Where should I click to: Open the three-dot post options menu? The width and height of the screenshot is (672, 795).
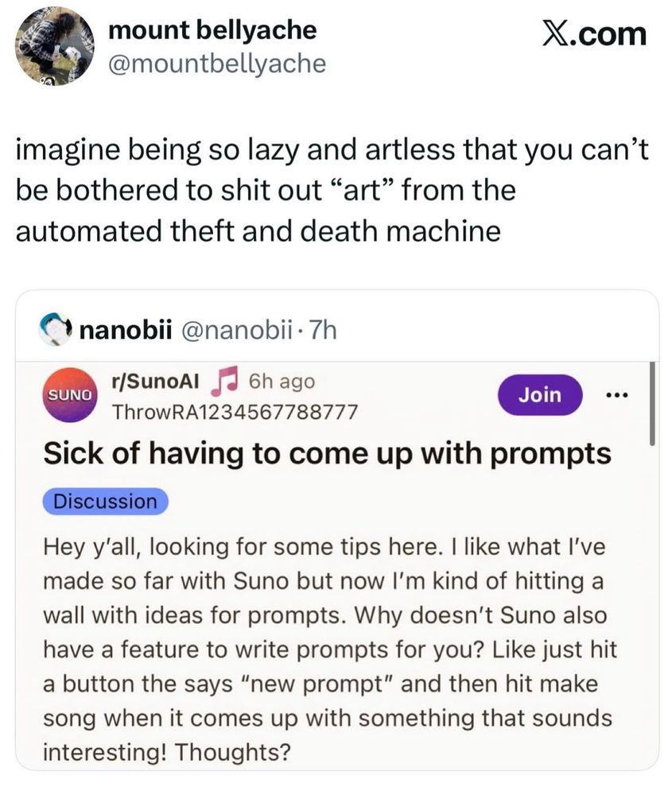(x=620, y=394)
